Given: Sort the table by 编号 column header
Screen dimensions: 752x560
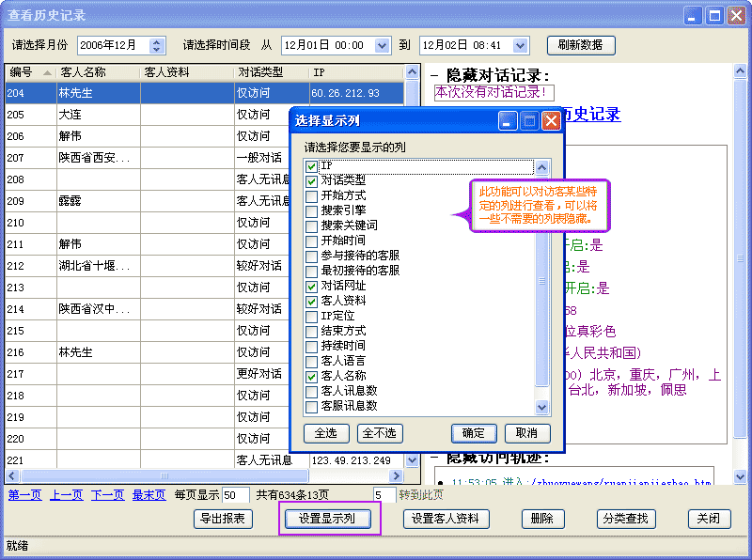Looking at the screenshot, I should click(x=28, y=72).
